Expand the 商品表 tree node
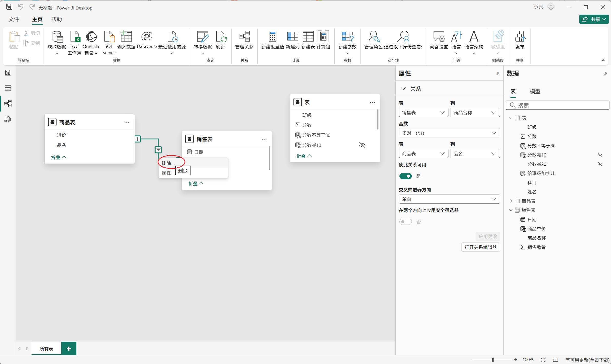 (x=511, y=201)
